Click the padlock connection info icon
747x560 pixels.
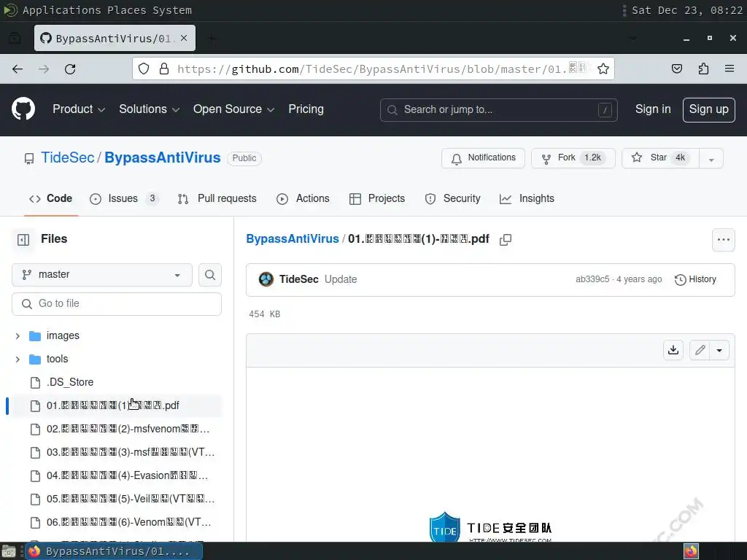pyautogui.click(x=164, y=69)
